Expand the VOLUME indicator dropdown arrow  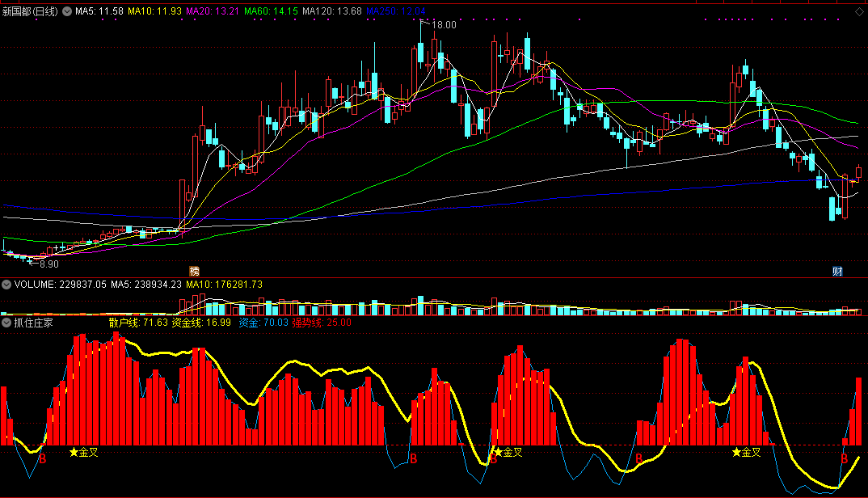click(6, 285)
